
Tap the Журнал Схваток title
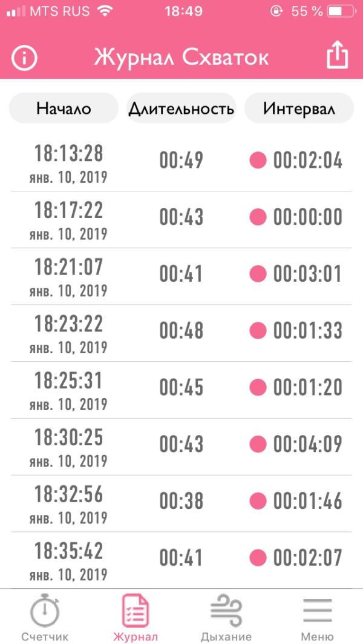click(x=181, y=58)
